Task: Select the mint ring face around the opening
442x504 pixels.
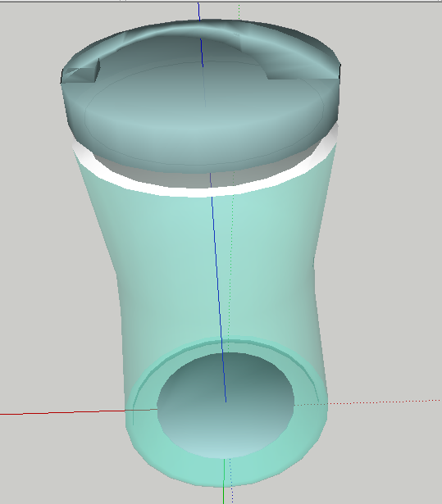Action: click(x=226, y=471)
